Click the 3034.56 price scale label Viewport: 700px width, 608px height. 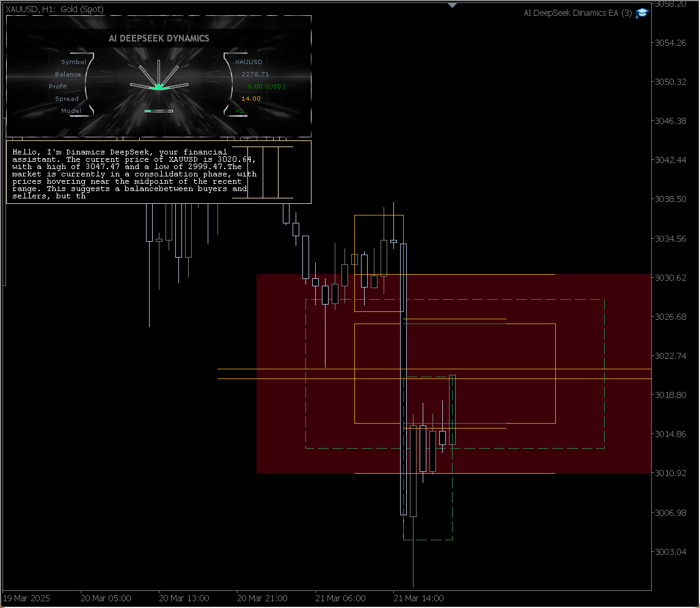click(671, 239)
